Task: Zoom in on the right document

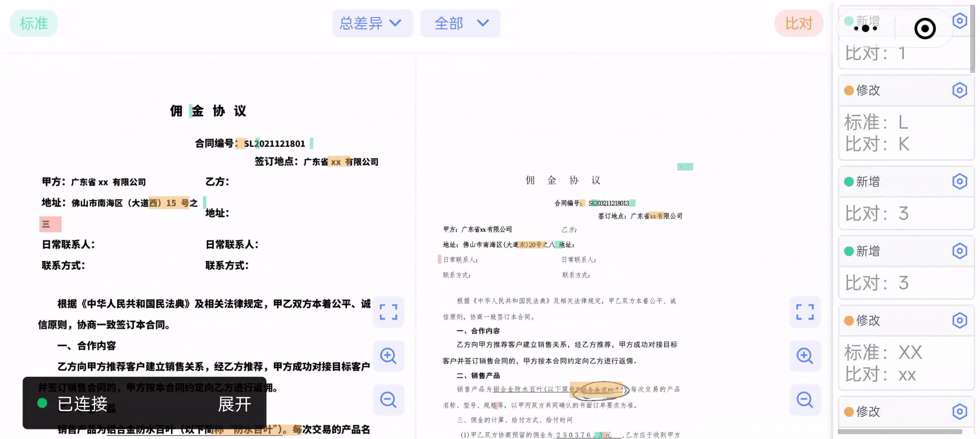Action: coord(805,356)
